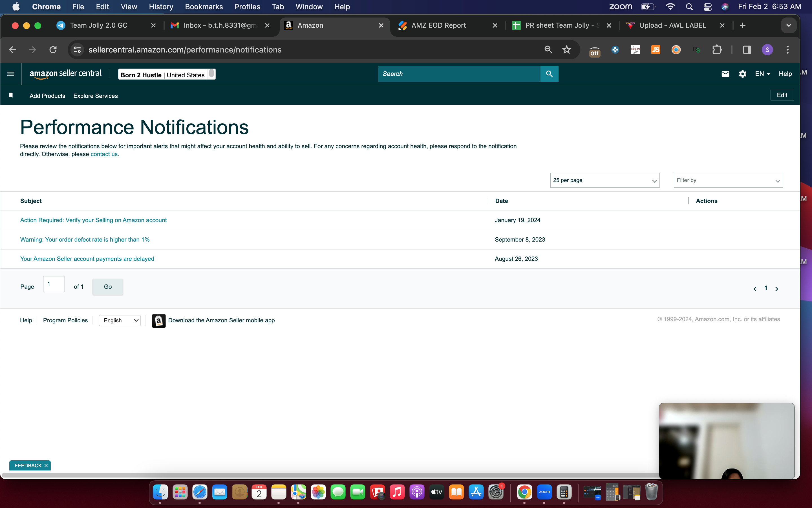This screenshot has width=812, height=508.
Task: Open the EN language dropdown
Action: pos(762,74)
